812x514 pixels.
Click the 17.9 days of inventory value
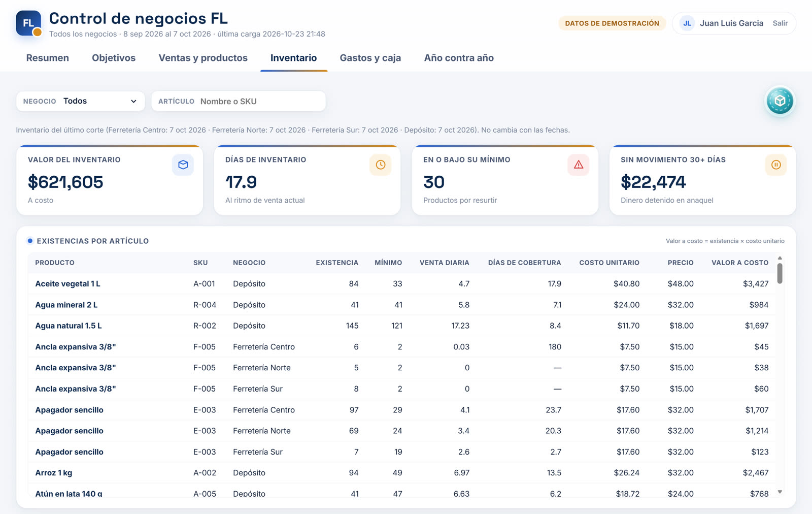point(241,182)
